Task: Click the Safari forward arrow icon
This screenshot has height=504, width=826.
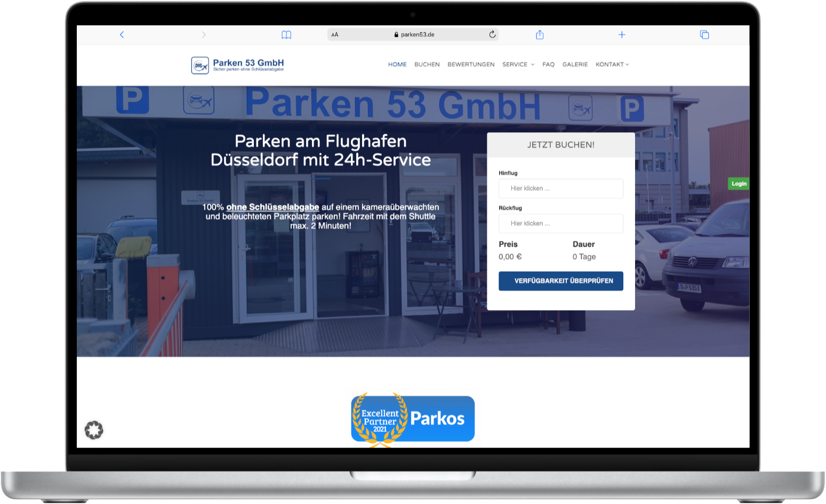Action: [204, 35]
